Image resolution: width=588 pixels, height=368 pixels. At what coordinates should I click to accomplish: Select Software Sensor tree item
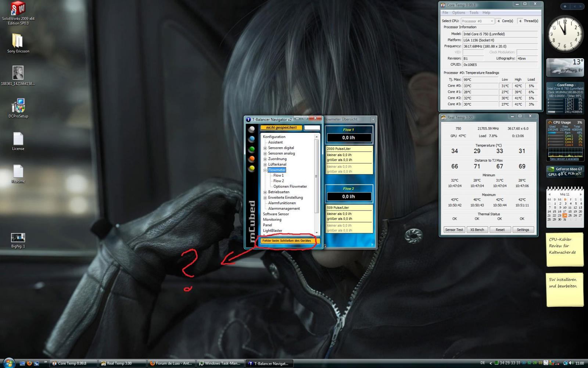(x=276, y=214)
